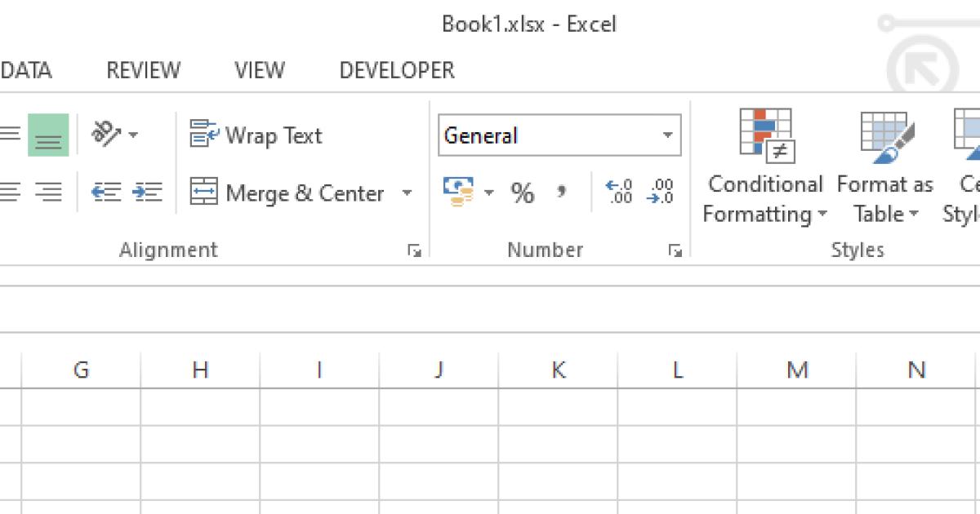Open the DEVELOPER ribbon tab

[395, 70]
